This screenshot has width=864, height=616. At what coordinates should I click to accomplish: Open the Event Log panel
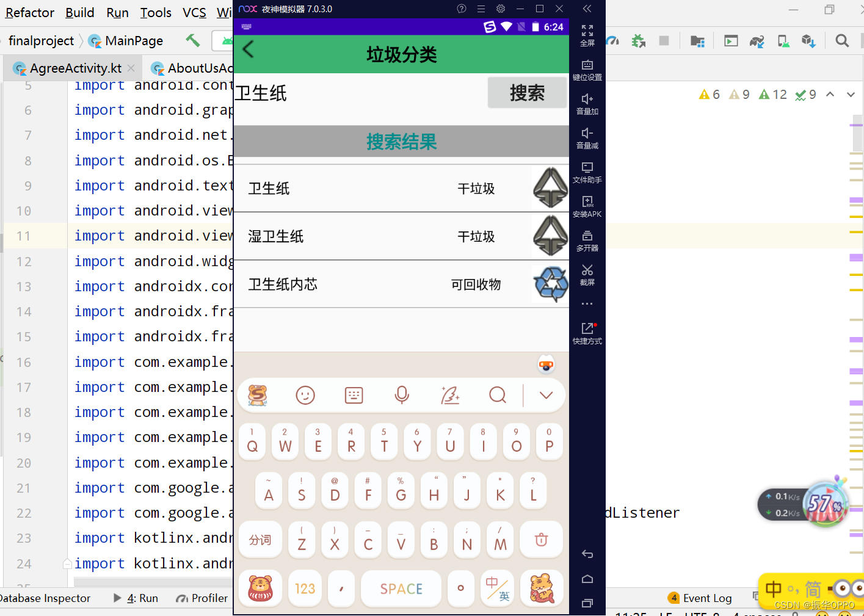[x=700, y=598]
